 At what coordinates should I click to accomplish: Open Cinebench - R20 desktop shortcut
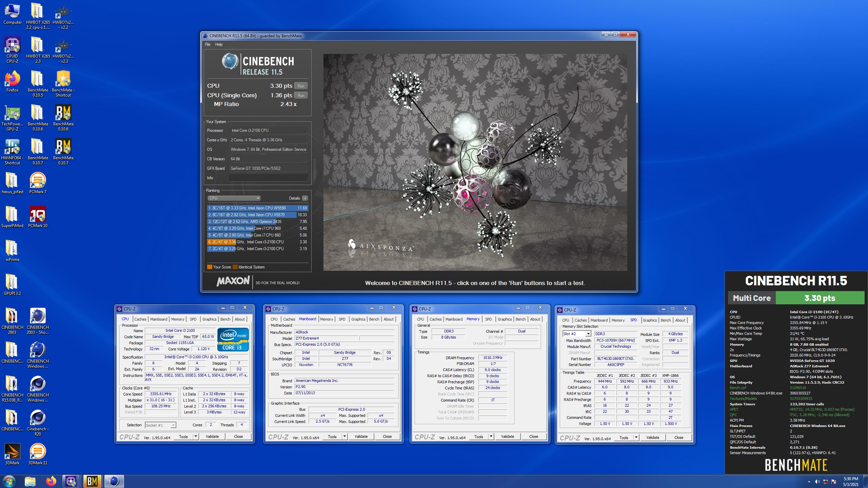pyautogui.click(x=38, y=423)
